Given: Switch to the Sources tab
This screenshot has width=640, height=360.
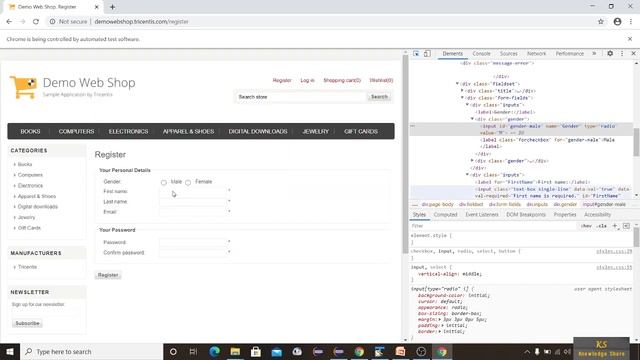Looking at the screenshot, I should (509, 53).
